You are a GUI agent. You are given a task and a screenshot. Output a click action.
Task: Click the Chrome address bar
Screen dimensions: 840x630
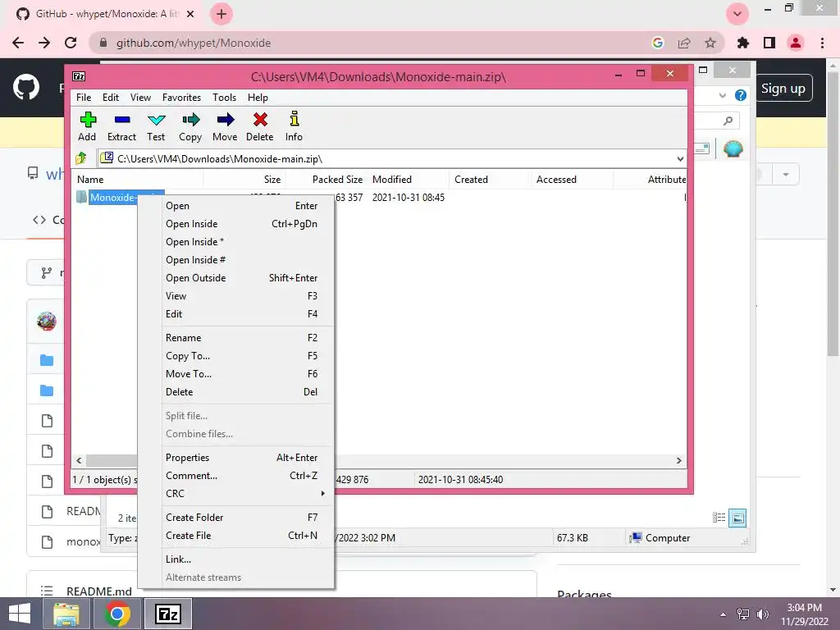click(x=370, y=43)
